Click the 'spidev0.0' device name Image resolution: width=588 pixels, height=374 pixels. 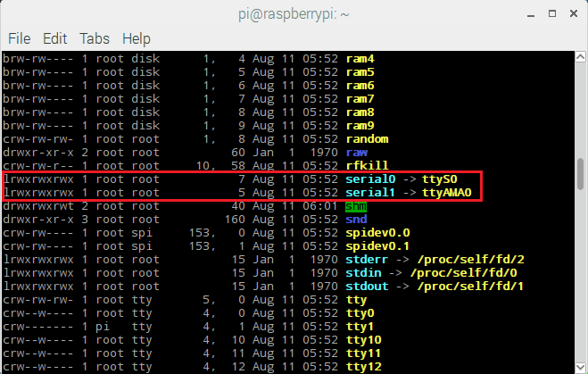pos(377,233)
